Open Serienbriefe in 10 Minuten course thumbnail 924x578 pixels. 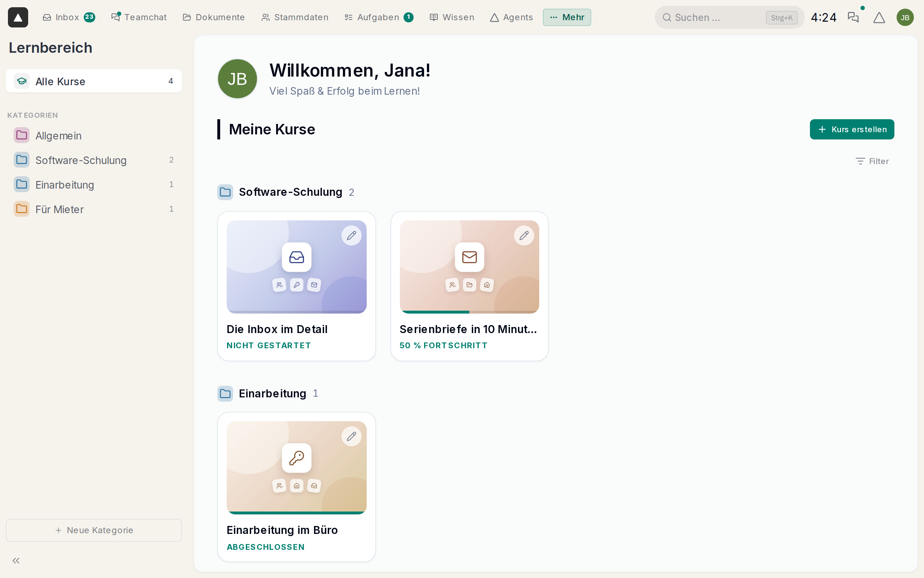[x=469, y=267]
